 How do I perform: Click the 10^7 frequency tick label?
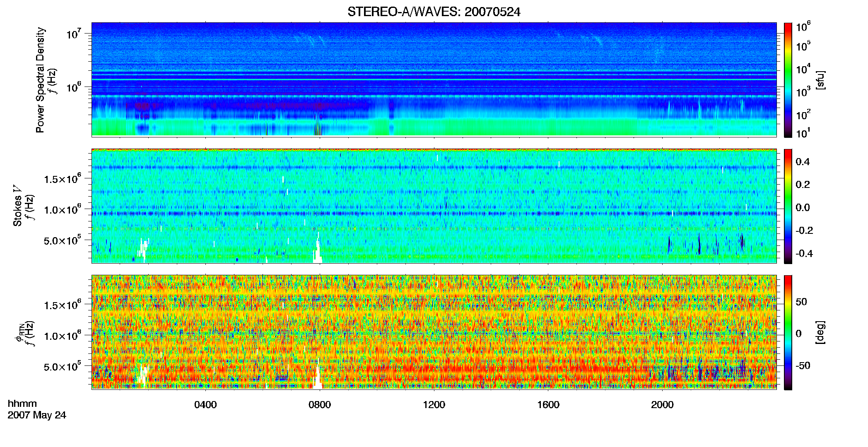click(73, 34)
